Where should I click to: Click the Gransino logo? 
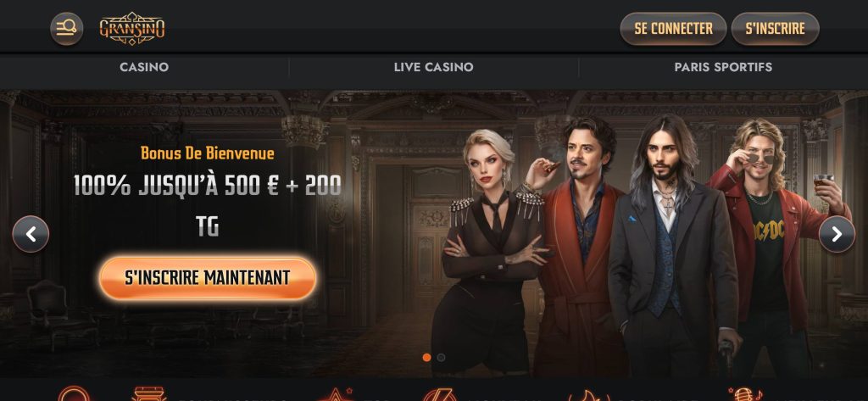click(132, 28)
